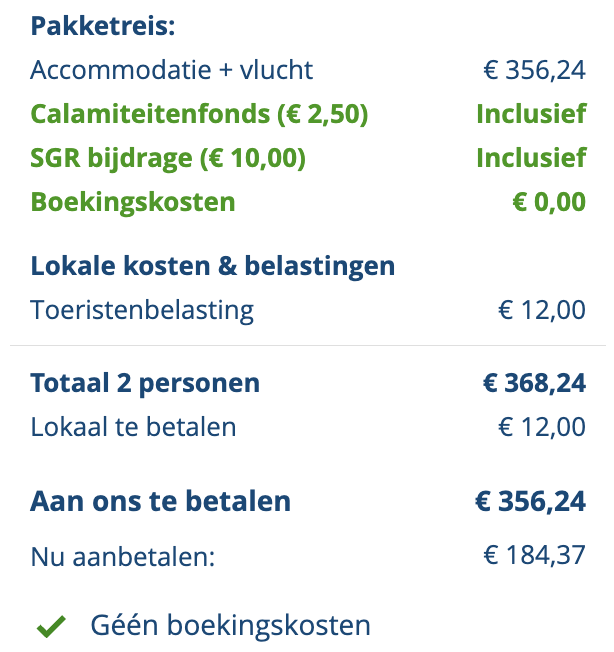
Task: Click the Aan ons te betalen label
Action: point(161,501)
